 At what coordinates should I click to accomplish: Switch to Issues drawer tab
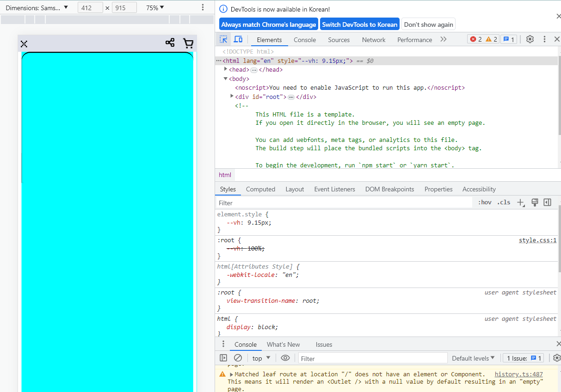pos(324,344)
